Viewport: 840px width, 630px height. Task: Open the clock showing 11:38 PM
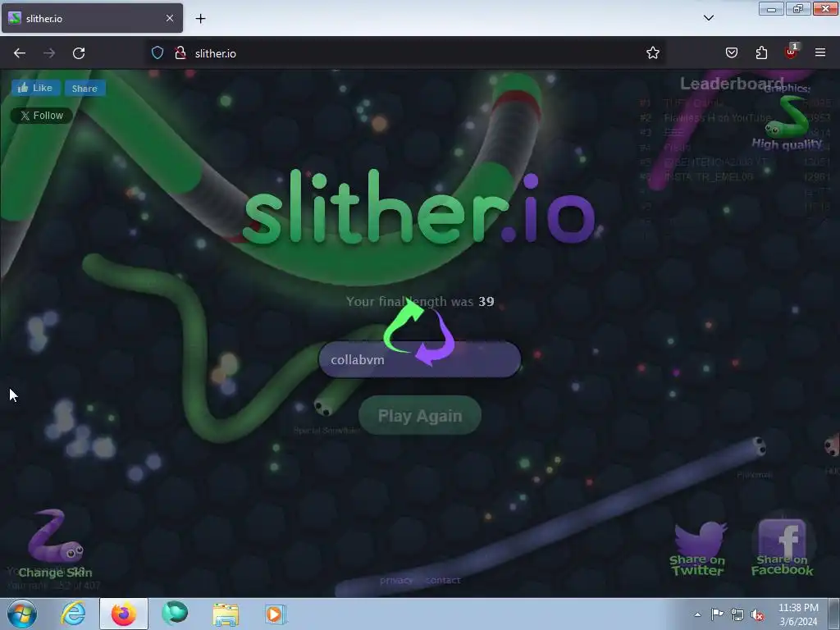click(x=798, y=614)
